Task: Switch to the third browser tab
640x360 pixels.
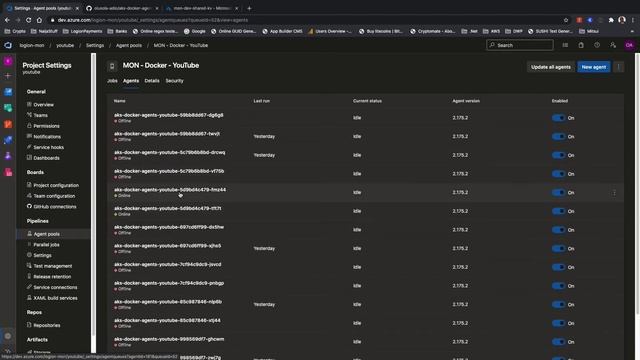Action: (202, 8)
